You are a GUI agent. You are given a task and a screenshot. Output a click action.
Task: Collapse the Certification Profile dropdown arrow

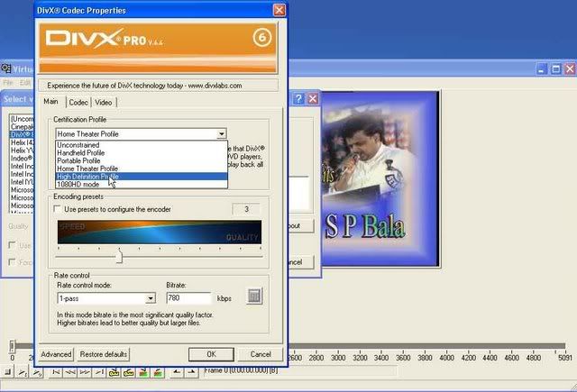222,134
